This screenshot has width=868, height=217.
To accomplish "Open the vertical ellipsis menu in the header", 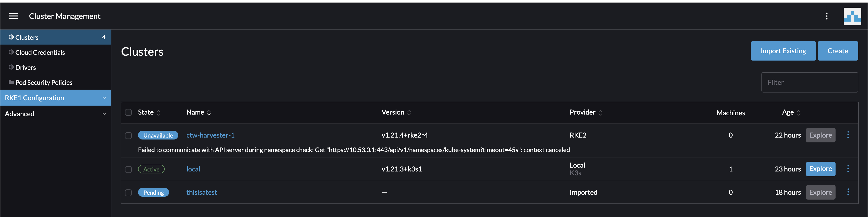I will click(827, 16).
